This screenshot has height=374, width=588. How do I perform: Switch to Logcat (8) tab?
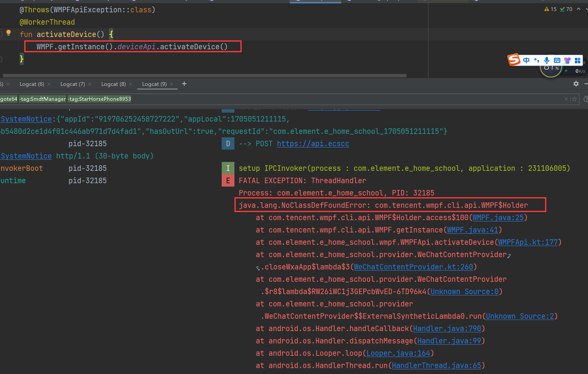point(114,84)
